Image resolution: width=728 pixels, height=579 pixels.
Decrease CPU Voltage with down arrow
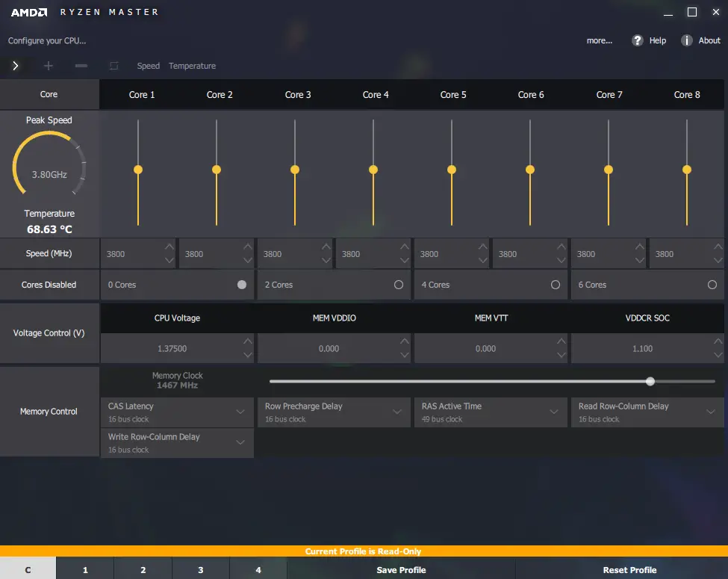248,355
